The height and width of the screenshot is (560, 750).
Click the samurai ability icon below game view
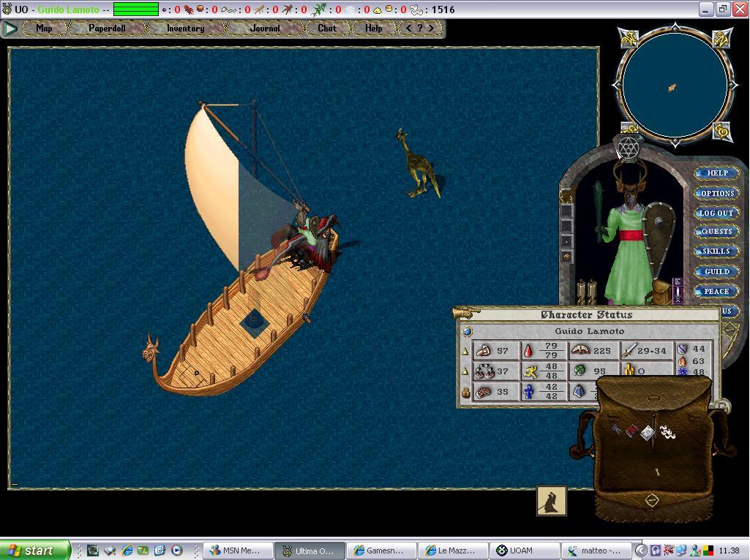tap(552, 501)
